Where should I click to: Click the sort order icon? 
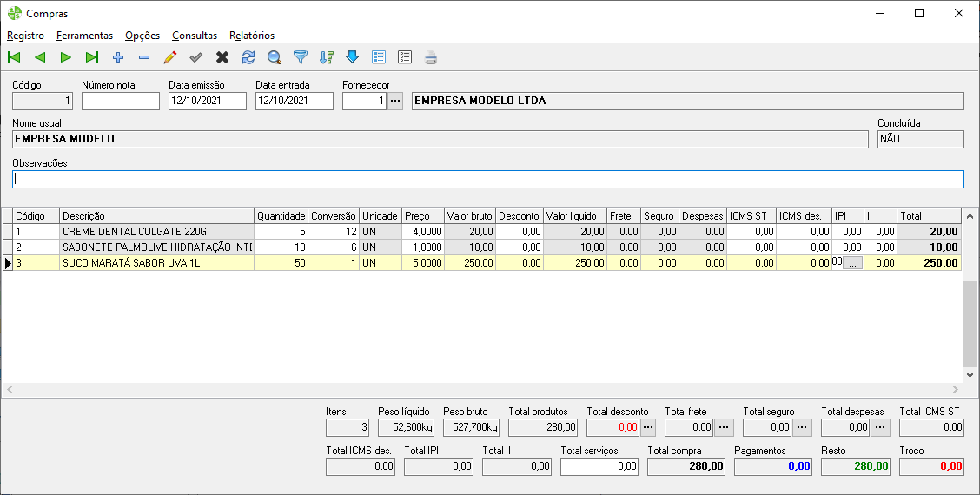327,58
